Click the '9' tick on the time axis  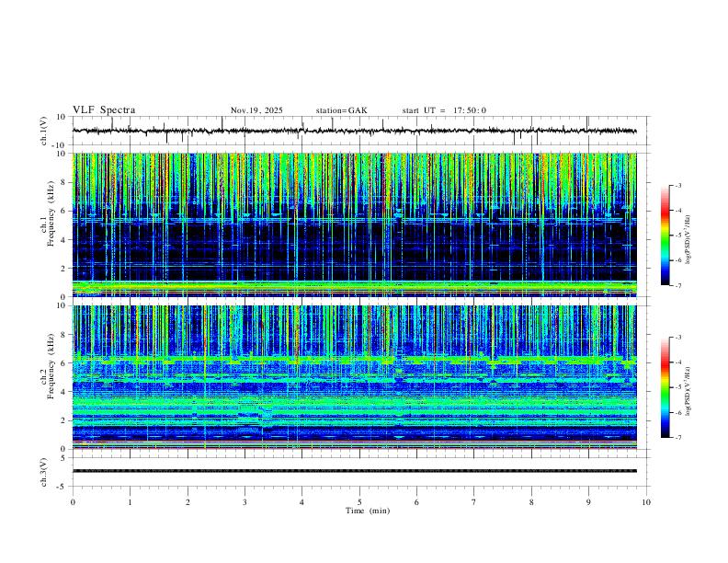588,502
